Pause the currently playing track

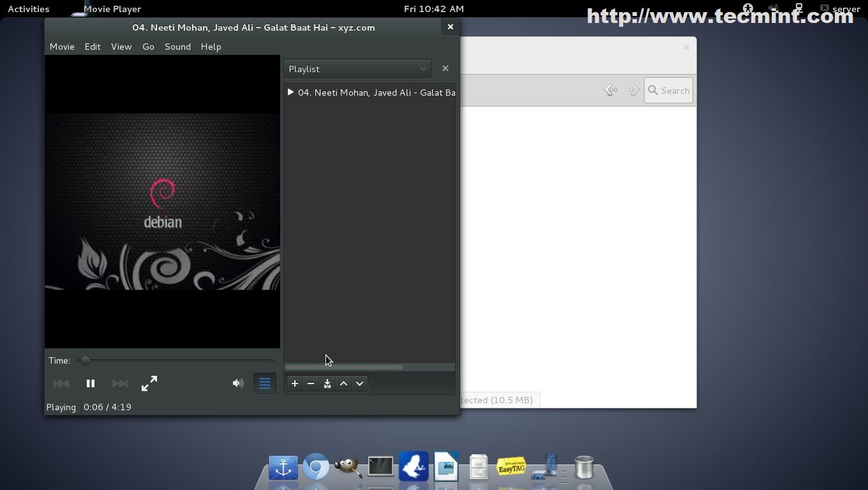(91, 383)
